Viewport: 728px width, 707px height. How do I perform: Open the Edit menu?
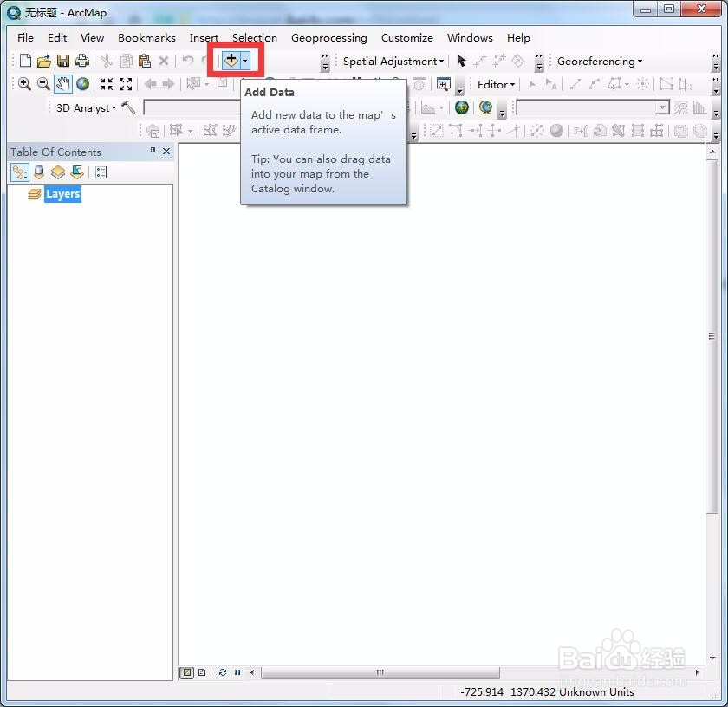click(x=57, y=37)
